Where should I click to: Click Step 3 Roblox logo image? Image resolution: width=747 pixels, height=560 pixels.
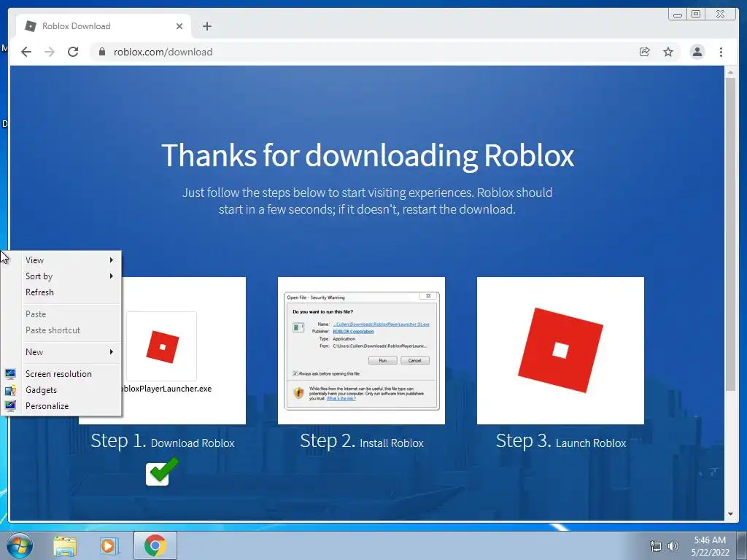[560, 351]
